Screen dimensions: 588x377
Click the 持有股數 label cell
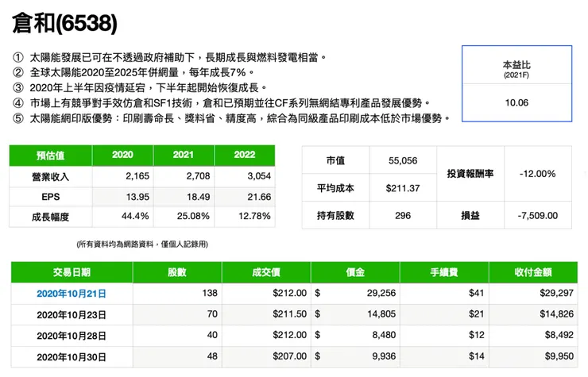(335, 215)
